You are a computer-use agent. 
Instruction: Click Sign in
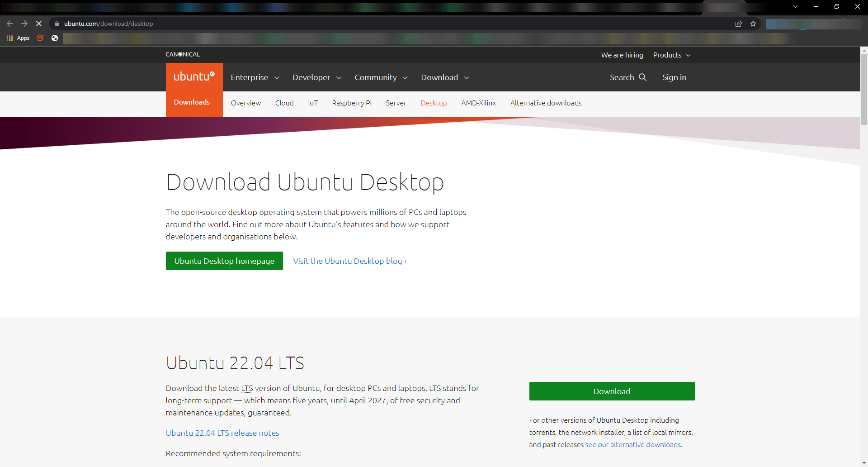675,77
